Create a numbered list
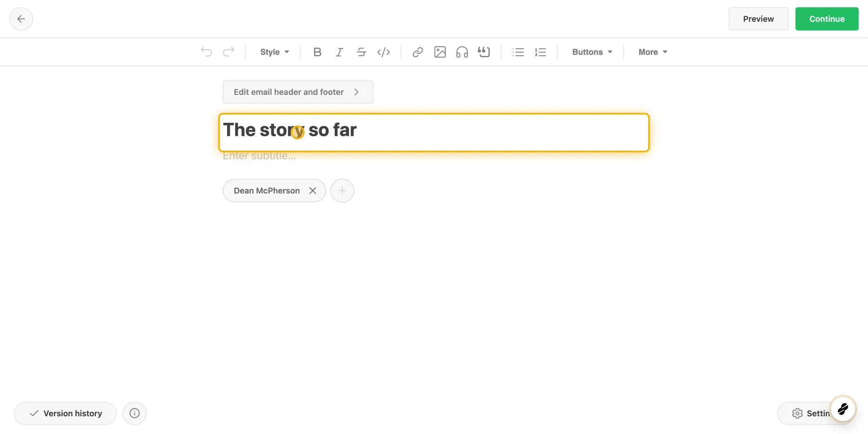The width and height of the screenshot is (868, 434). click(541, 52)
